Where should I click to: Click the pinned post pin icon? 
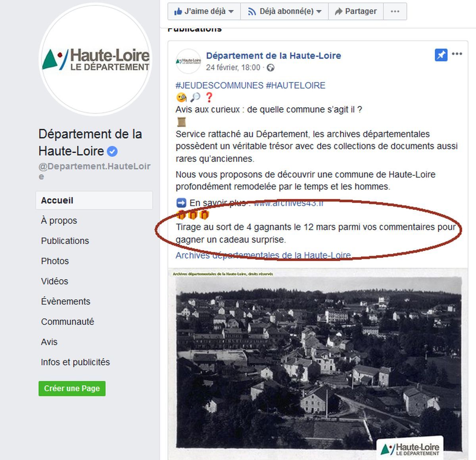click(x=441, y=55)
